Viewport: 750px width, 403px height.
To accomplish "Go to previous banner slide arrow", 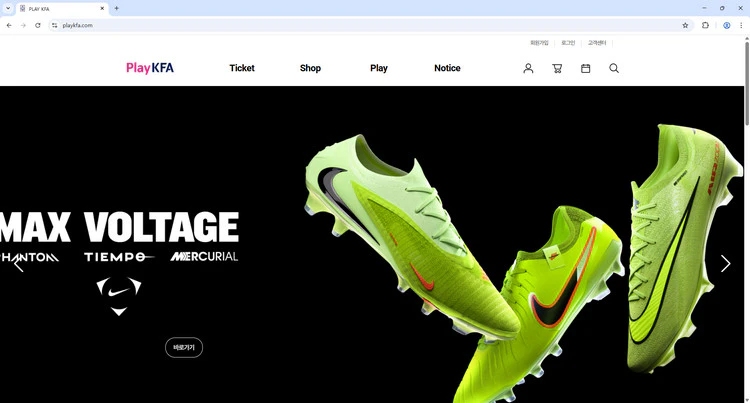I will click(18, 264).
